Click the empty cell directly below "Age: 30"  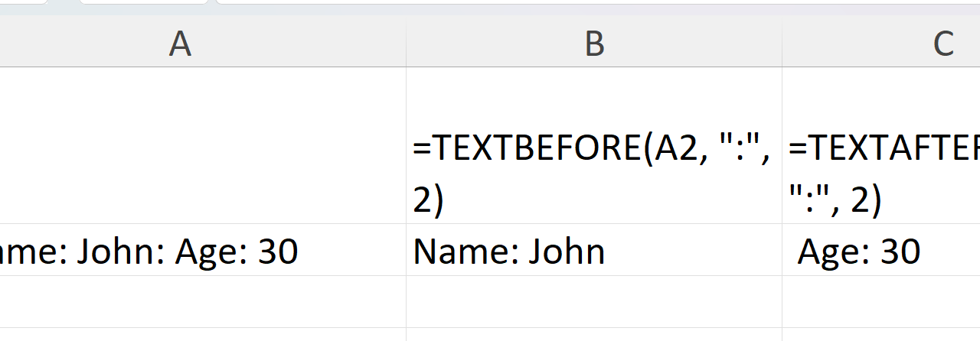[x=880, y=302]
